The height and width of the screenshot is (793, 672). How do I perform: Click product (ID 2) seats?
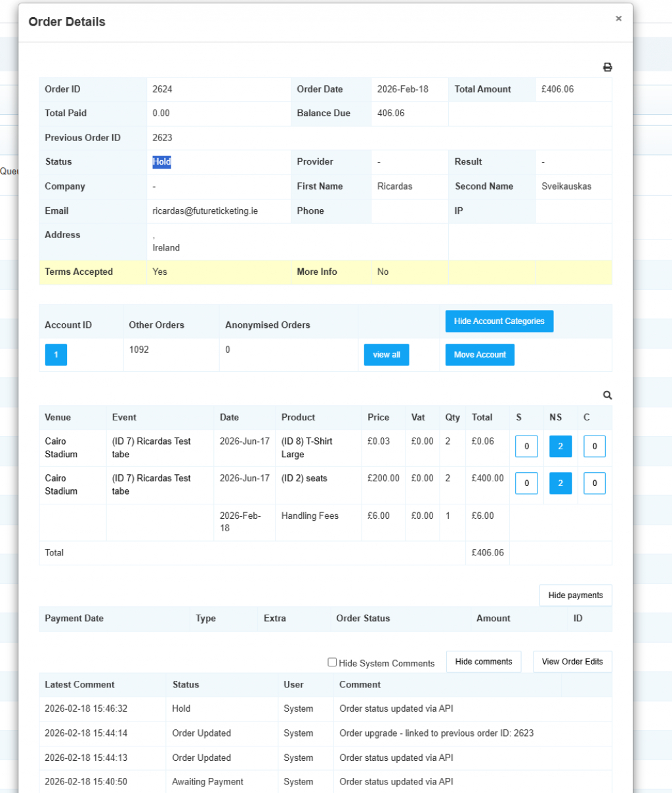(x=304, y=478)
